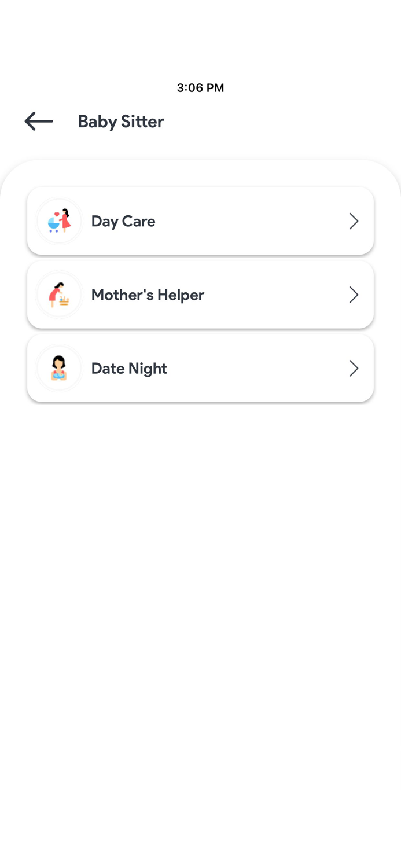This screenshot has height=868, width=401.
Task: Select the Date Night woman holding baby icon
Action: [x=59, y=368]
